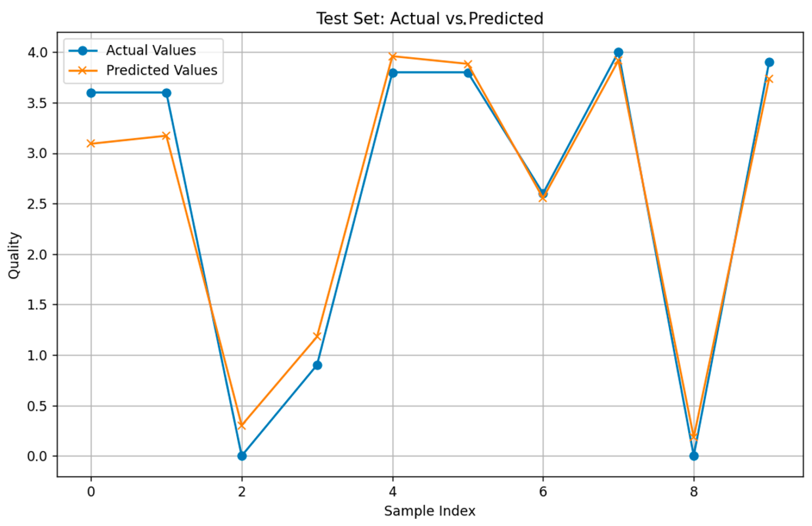Viewport: 812px width, 526px height.
Task: Select the blue actual point at sample index 2
Action: pos(242,456)
